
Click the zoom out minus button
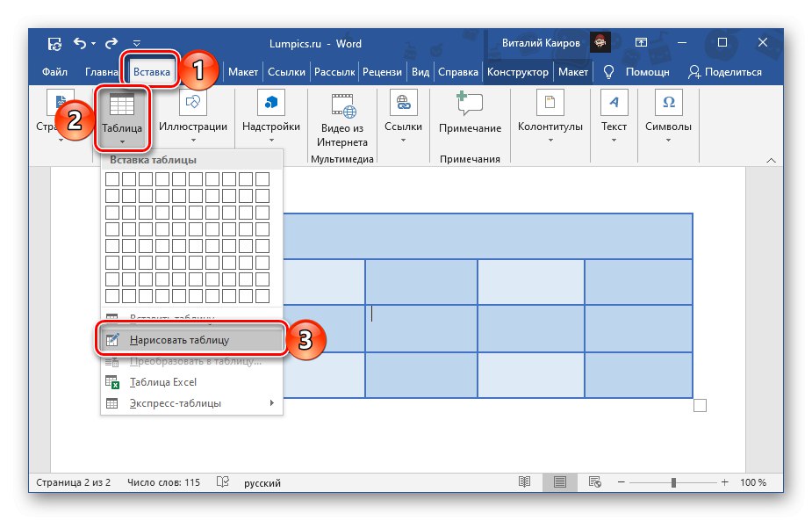(621, 482)
